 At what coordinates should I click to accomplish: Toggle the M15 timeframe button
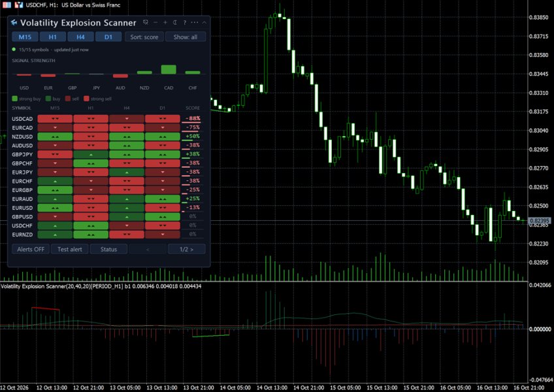pyautogui.click(x=25, y=37)
